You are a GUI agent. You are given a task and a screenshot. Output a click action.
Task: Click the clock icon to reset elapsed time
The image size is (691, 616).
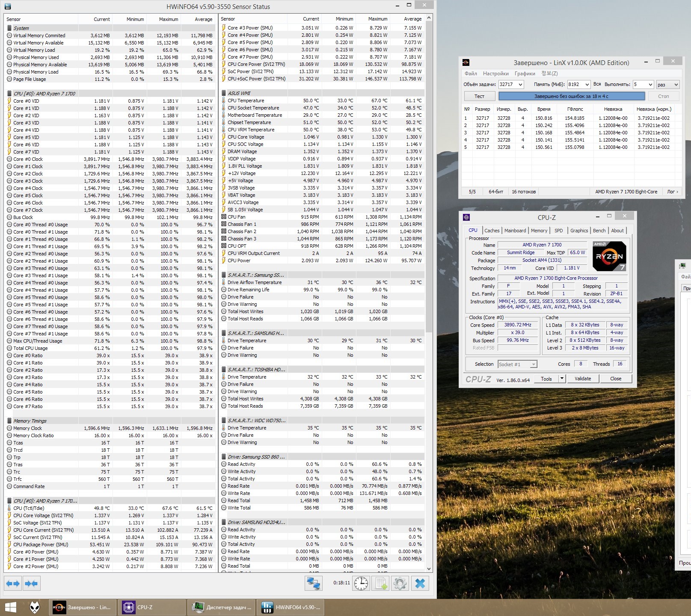coord(361,583)
